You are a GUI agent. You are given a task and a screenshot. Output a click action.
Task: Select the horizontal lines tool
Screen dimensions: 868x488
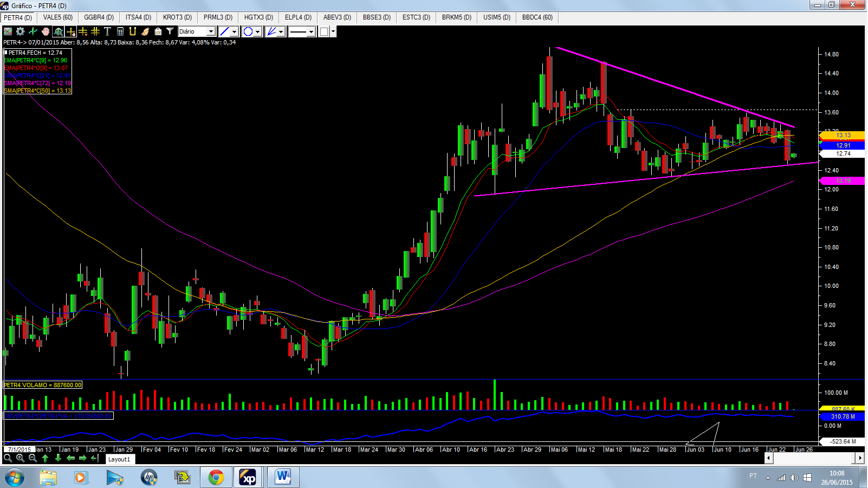click(83, 31)
